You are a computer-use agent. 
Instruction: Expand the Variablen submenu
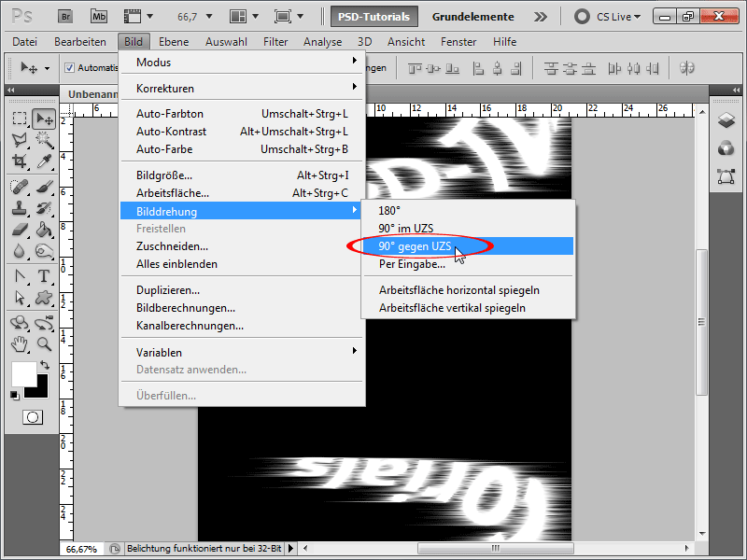point(242,353)
